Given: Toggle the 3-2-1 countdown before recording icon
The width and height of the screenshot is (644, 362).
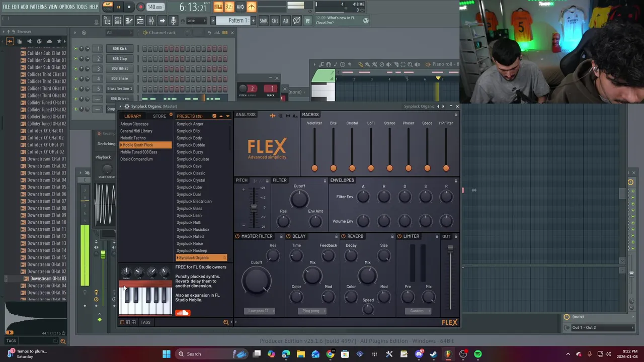Looking at the screenshot, I should 229,7.
